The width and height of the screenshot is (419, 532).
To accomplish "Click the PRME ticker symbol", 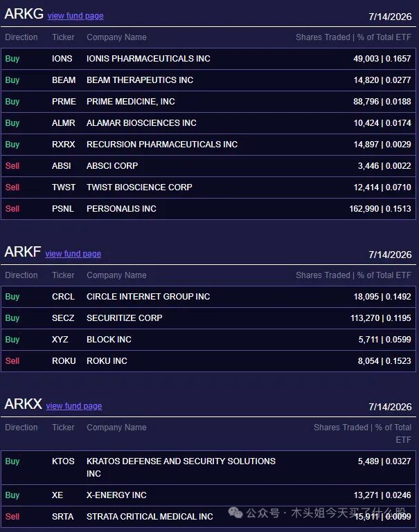I will pos(64,102).
